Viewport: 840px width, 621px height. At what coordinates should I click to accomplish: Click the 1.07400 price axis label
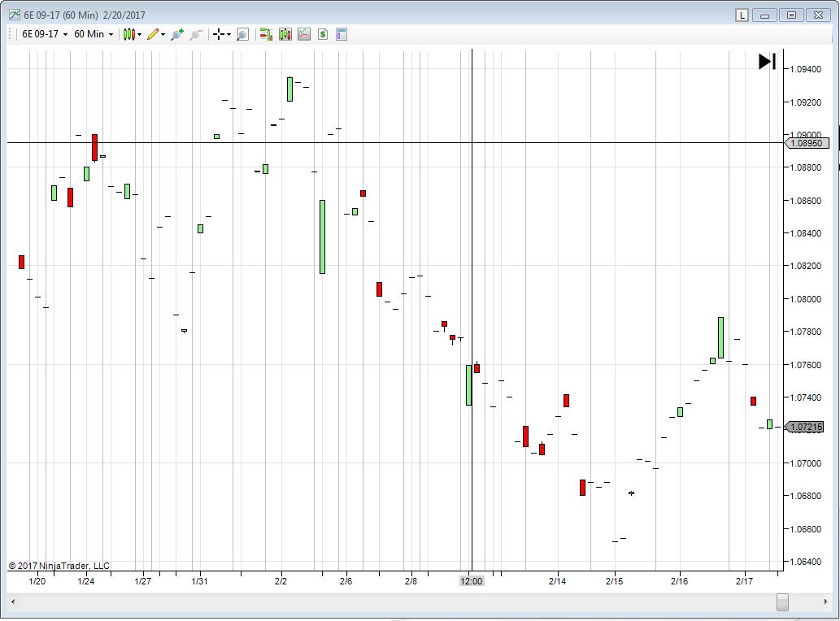click(x=806, y=397)
